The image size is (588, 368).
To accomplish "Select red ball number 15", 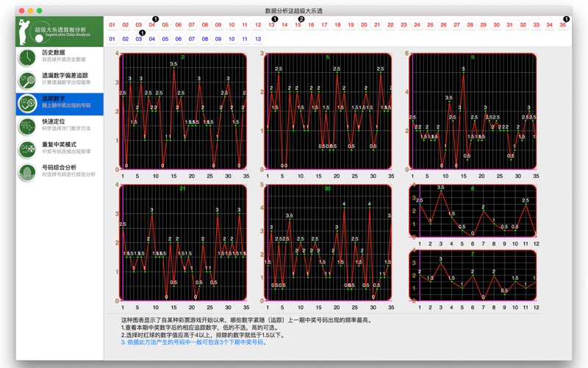I will (x=298, y=25).
